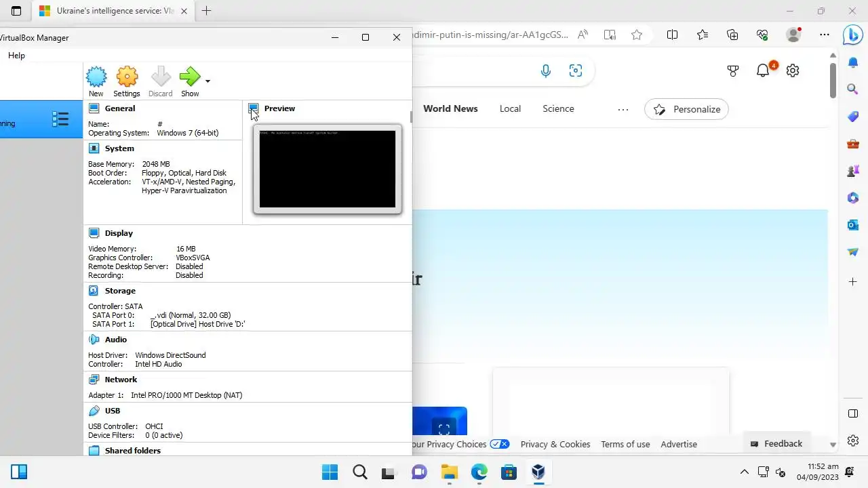Open Microsoft Store from taskbar
Screen dimensions: 868x488
[x=509, y=472]
